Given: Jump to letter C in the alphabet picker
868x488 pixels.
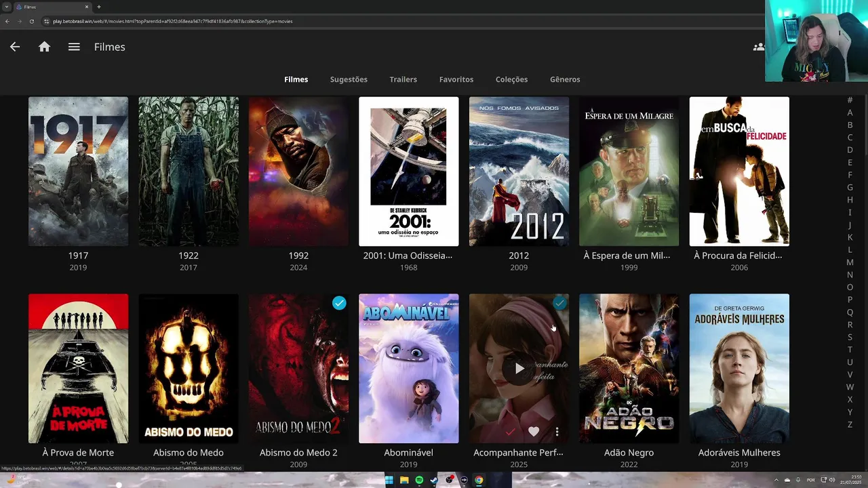Looking at the screenshot, I should point(850,138).
